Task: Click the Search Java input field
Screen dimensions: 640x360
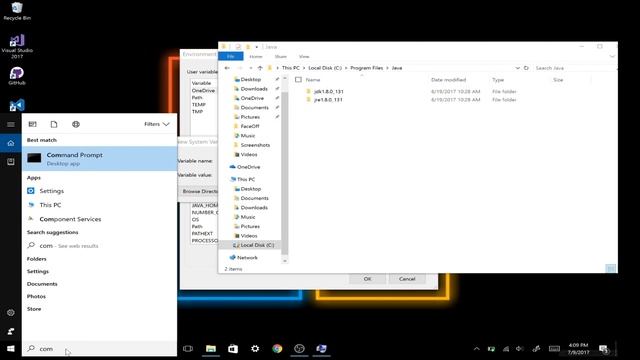Action: (575, 68)
